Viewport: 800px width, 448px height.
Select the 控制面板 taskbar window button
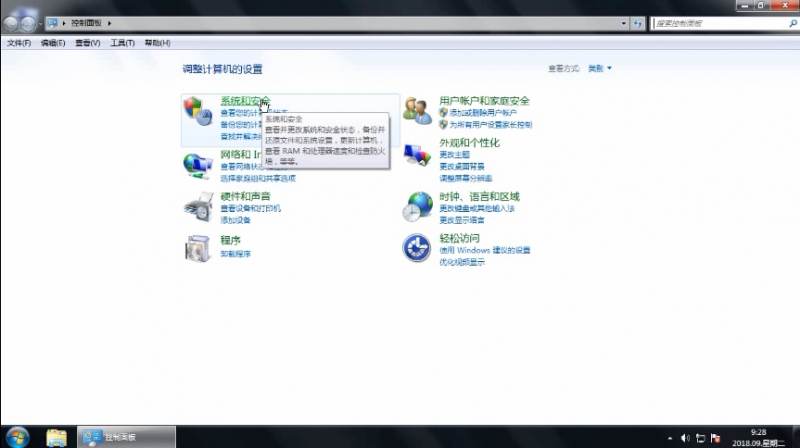click(x=126, y=437)
